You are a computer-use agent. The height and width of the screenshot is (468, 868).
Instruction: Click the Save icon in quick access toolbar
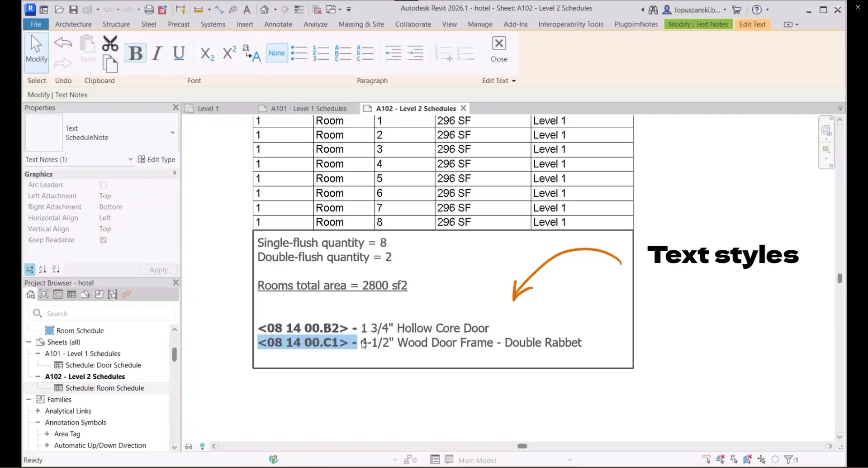pyautogui.click(x=73, y=9)
